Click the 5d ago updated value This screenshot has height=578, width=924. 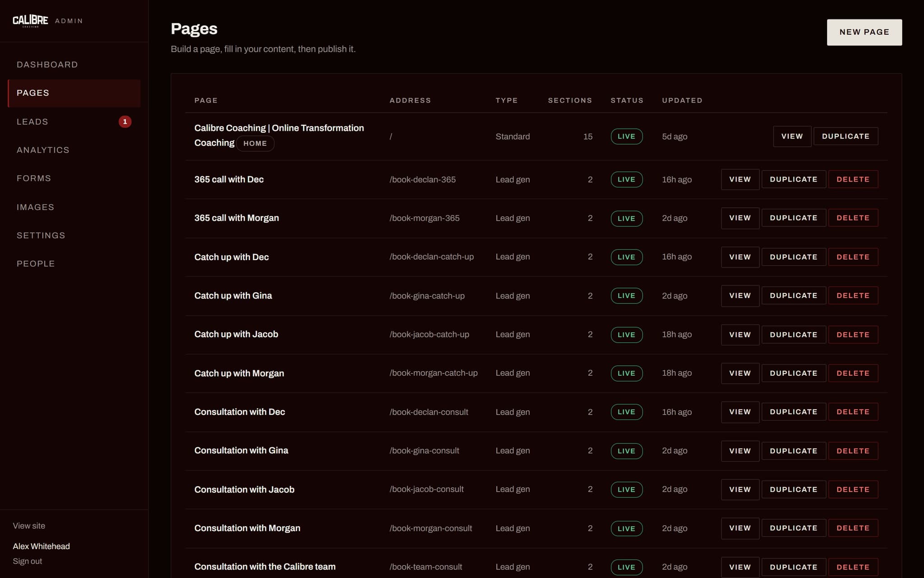tap(675, 136)
